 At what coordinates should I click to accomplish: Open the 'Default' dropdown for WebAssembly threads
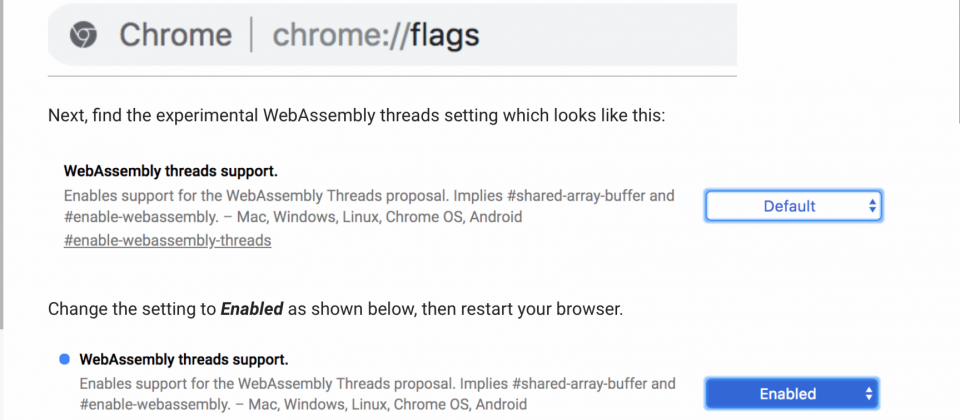[793, 206]
